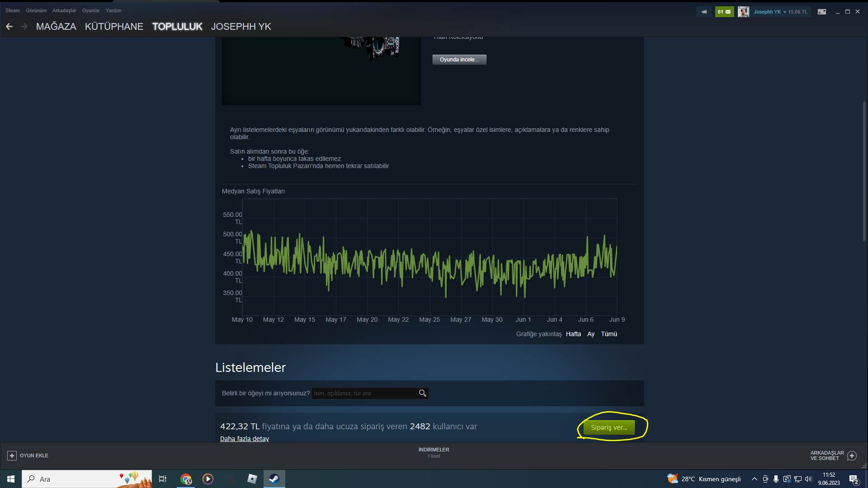Click the search magnifier in Listelemeler
The height and width of the screenshot is (488, 868).
[422, 393]
